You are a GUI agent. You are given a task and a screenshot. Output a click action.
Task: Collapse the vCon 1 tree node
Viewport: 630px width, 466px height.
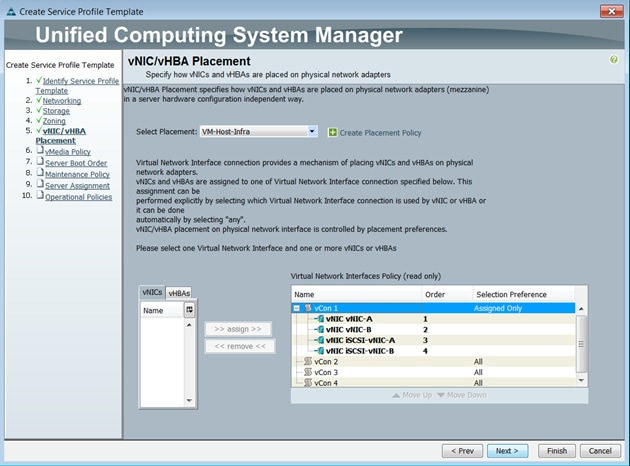click(297, 308)
